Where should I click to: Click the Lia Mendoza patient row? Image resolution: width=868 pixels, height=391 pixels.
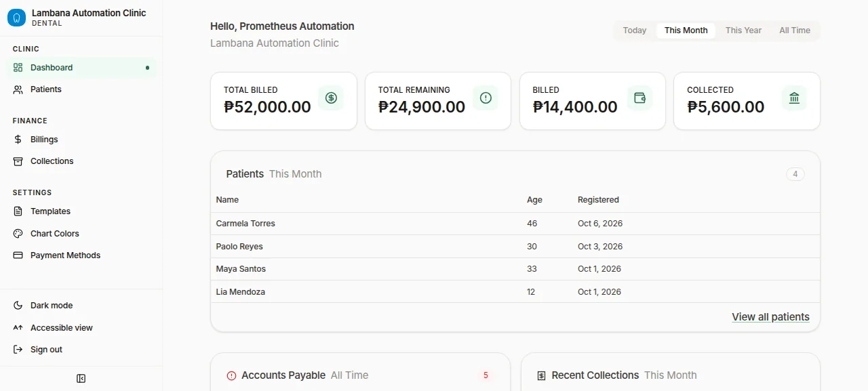pos(515,292)
